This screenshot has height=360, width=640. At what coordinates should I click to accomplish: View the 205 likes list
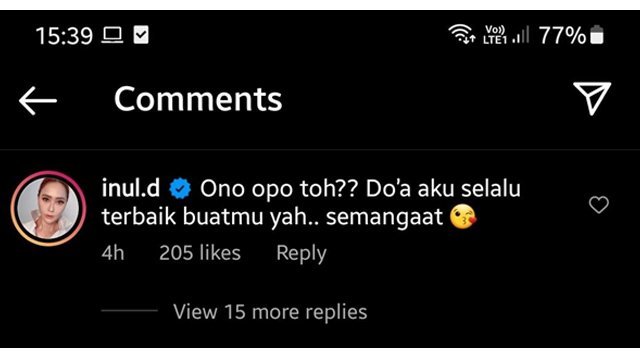pos(200,253)
